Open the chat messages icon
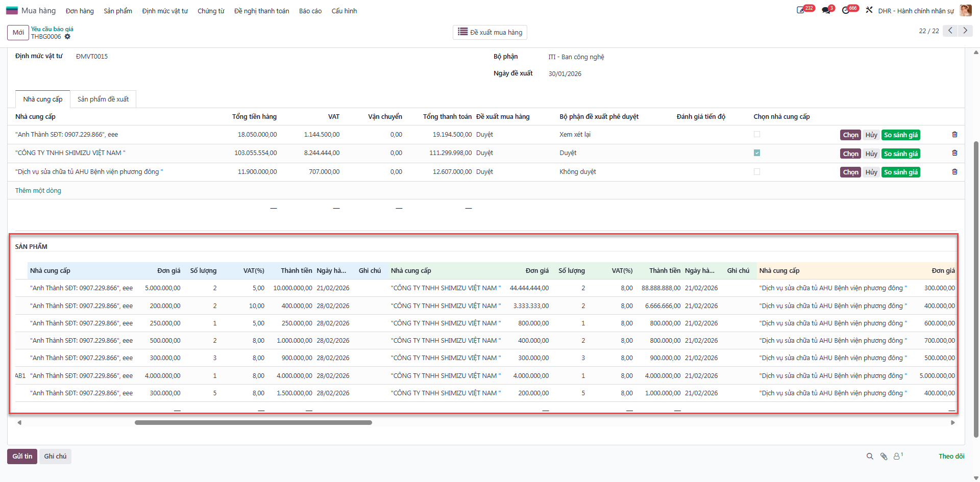This screenshot has width=980, height=482. click(x=826, y=10)
